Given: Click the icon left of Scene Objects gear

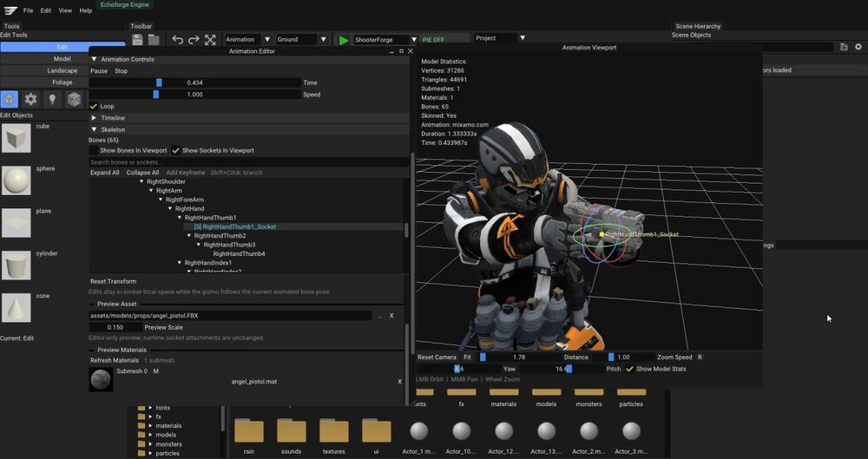Looking at the screenshot, I should (844, 47).
